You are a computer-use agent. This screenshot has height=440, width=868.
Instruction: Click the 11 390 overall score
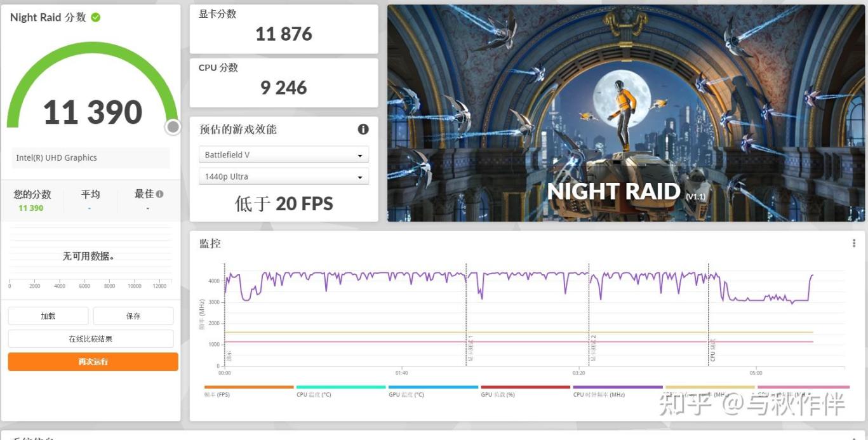click(93, 112)
